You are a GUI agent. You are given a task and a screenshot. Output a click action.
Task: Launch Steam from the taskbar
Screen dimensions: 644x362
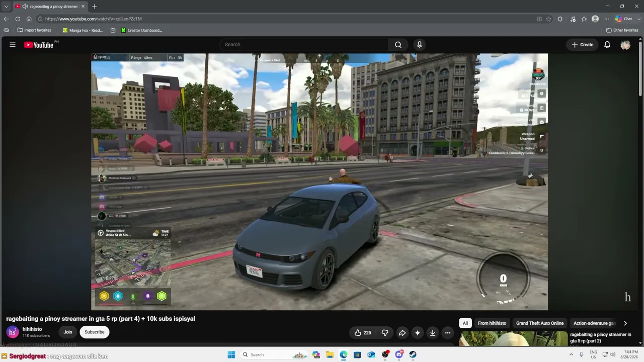pos(413,354)
